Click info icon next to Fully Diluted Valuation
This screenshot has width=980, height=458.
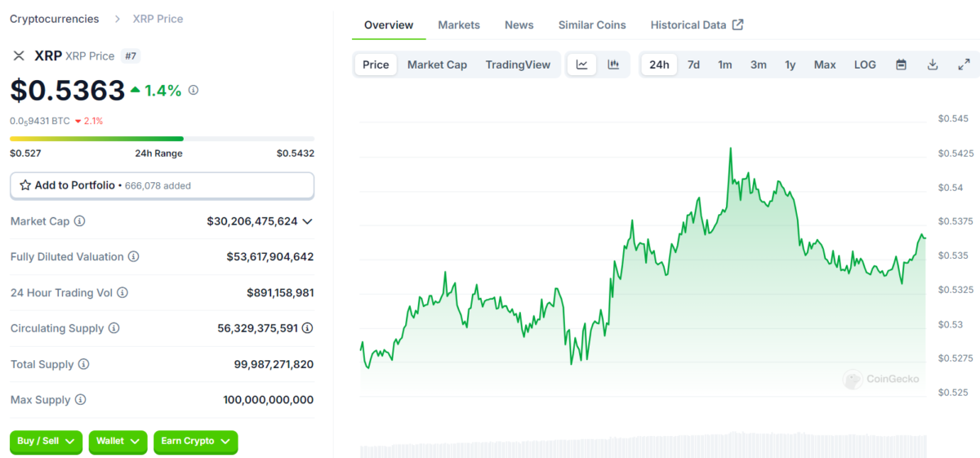(133, 256)
